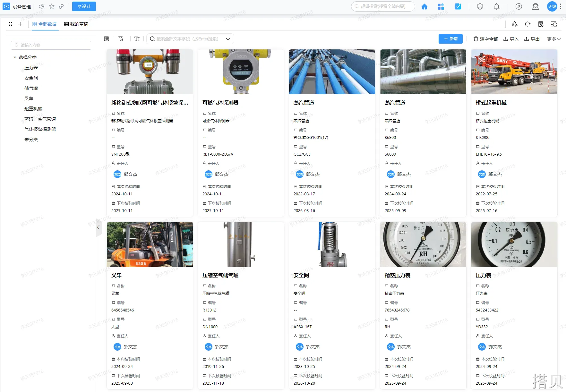Click the 设计 button
Image resolution: width=566 pixels, height=392 pixels.
click(84, 6)
